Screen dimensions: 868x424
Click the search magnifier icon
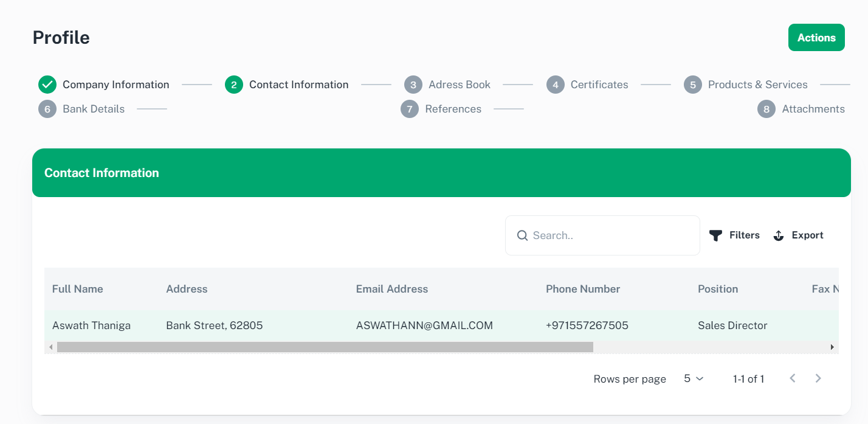click(522, 235)
